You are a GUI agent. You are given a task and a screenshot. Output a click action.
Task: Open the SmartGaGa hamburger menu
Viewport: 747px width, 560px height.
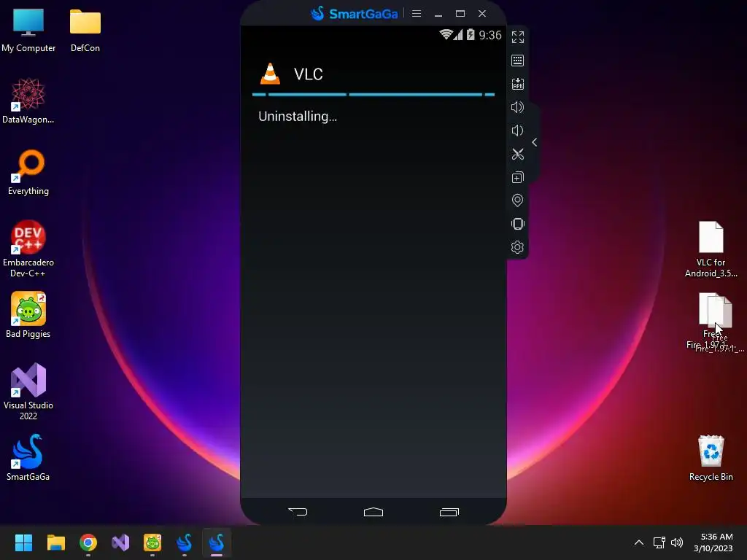tap(417, 13)
